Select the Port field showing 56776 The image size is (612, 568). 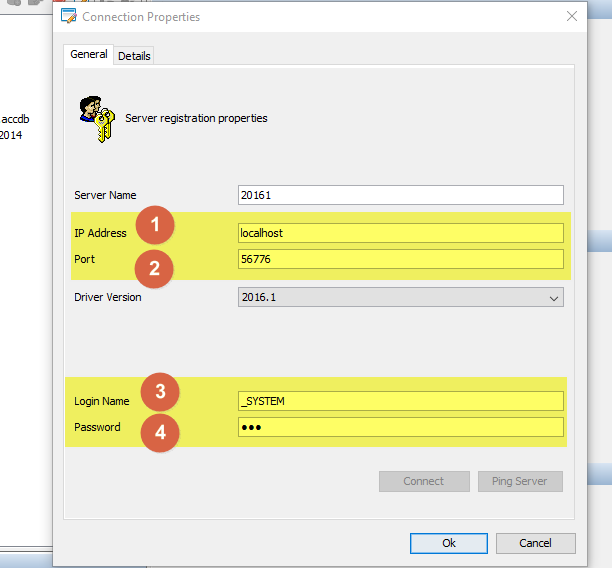pos(401,259)
